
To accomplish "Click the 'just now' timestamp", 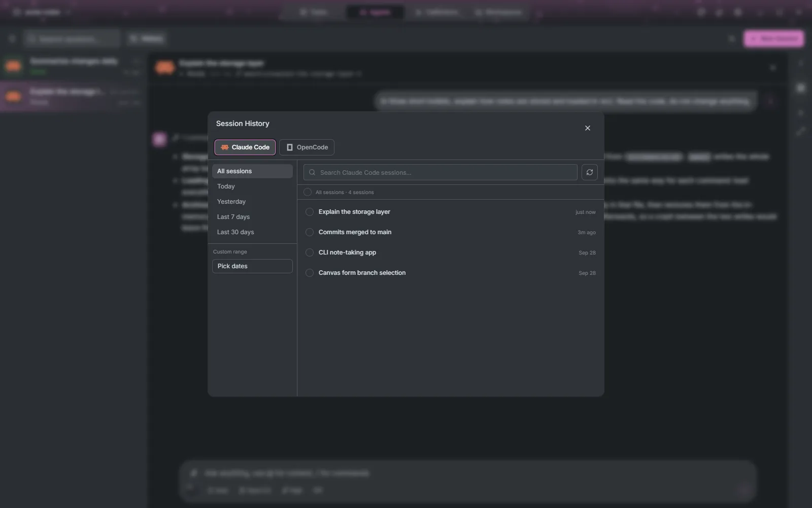I will point(586,212).
